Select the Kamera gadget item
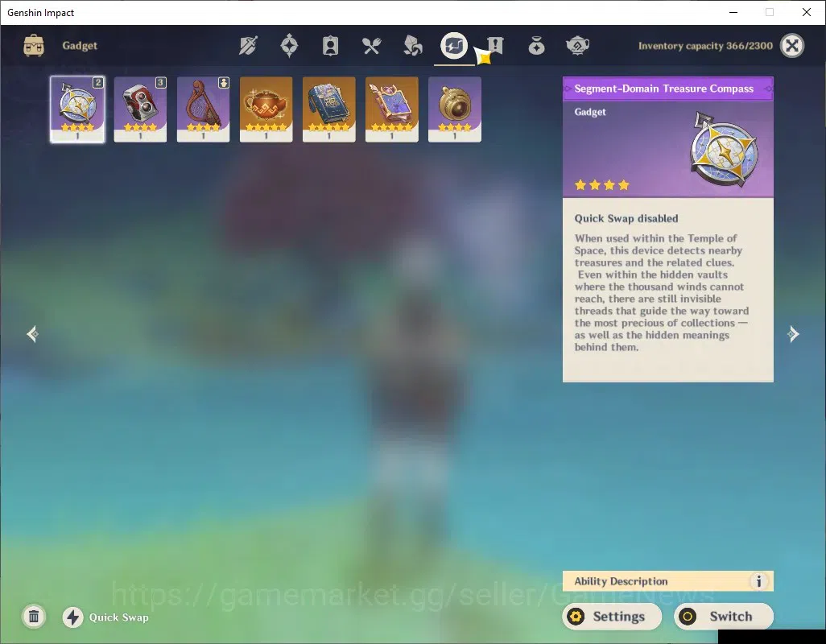The image size is (826, 644). pyautogui.click(x=140, y=109)
